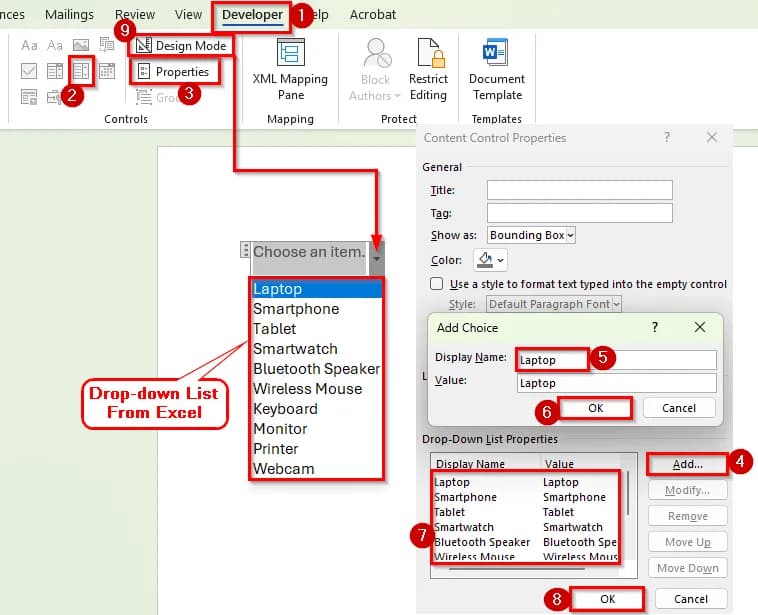Image resolution: width=758 pixels, height=615 pixels.
Task: Choose Keyboard in document dropdown
Action: click(317, 409)
